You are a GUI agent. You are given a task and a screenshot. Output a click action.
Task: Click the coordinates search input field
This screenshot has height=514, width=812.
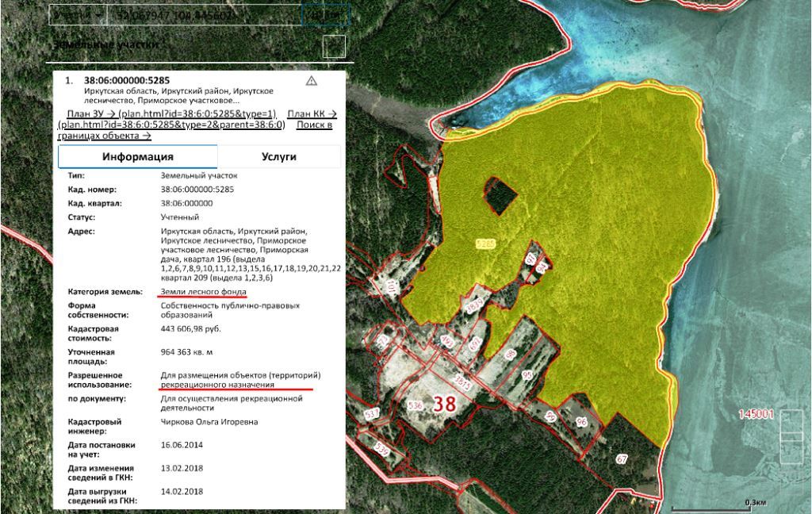[x=204, y=15]
